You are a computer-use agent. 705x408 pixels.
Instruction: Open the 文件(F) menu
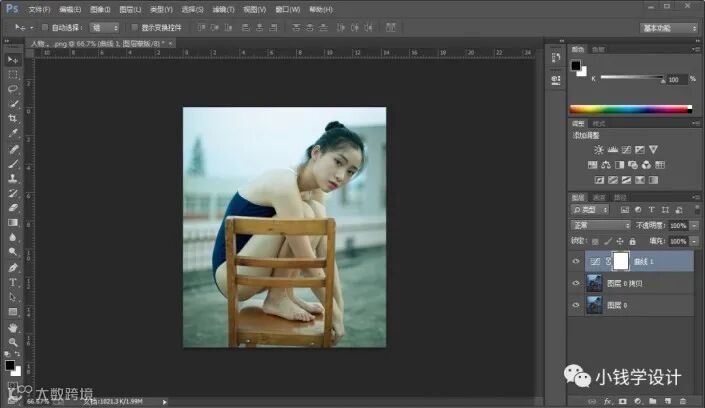[x=39, y=9]
